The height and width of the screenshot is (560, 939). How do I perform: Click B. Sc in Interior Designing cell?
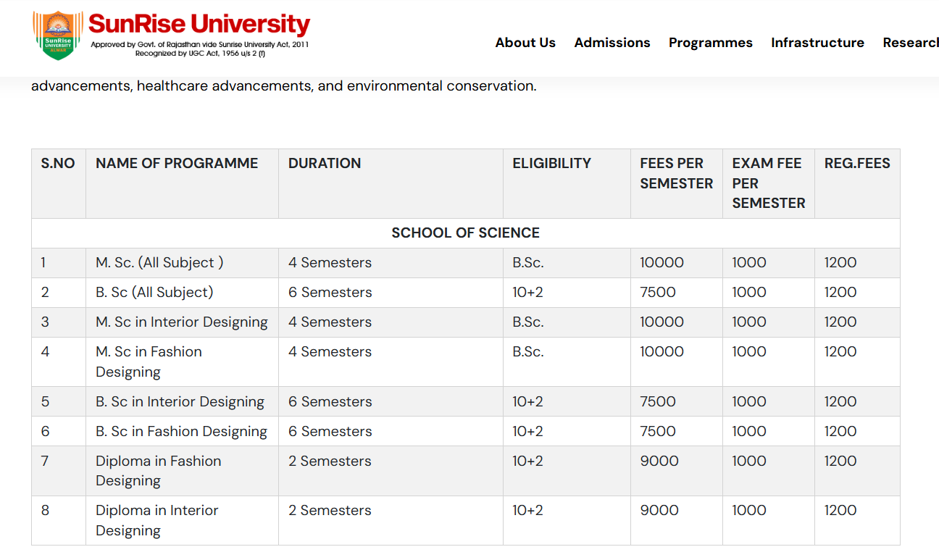180,402
